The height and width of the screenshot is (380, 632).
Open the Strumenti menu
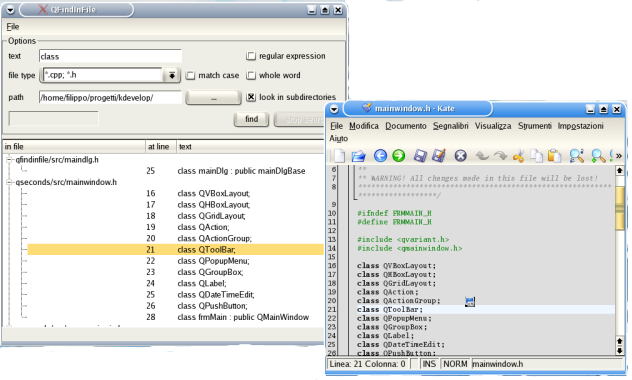tap(534, 126)
